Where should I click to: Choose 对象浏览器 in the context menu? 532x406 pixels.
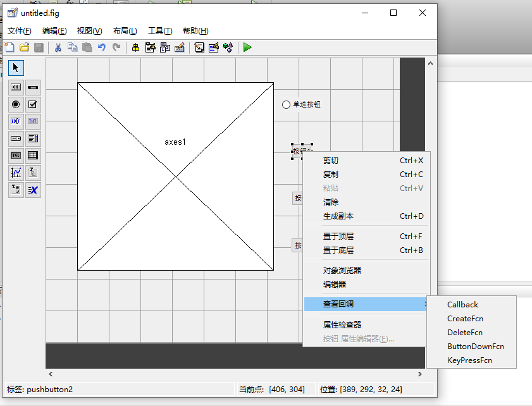tap(366, 270)
